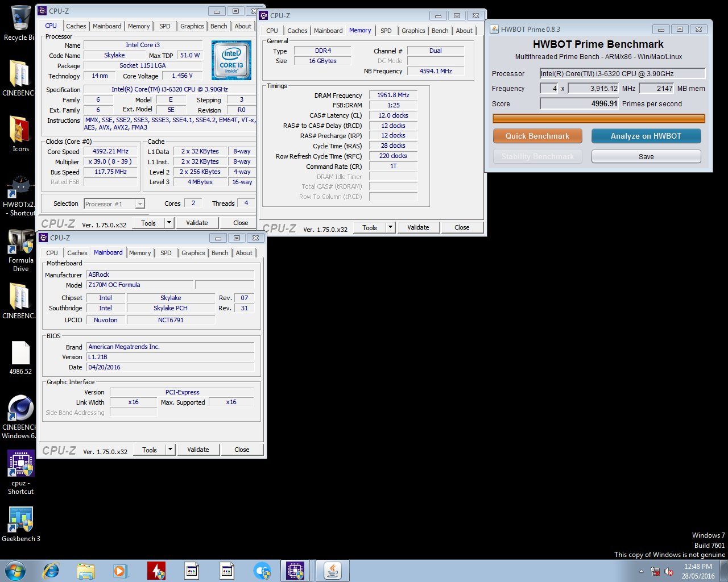Click Validate in the Memory window

[418, 227]
